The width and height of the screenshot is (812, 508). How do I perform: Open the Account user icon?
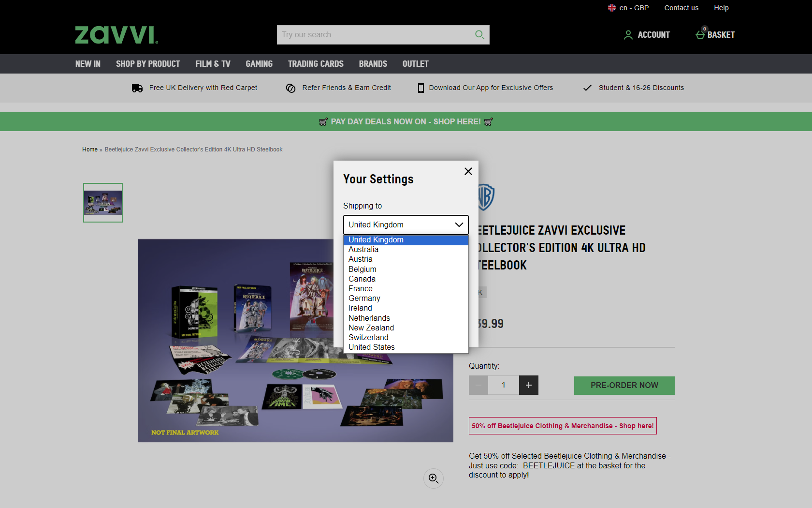[628, 35]
